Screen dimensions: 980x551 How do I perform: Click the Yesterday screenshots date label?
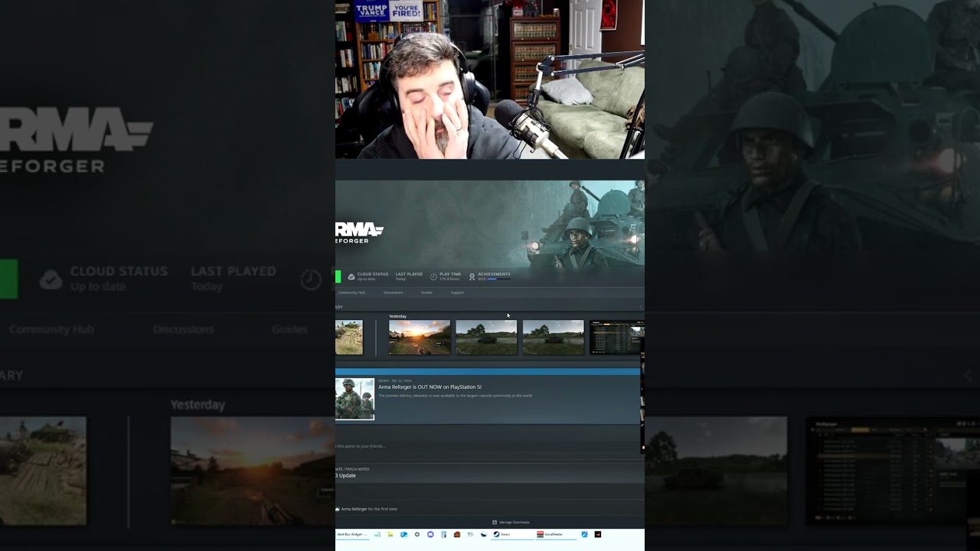click(x=397, y=316)
